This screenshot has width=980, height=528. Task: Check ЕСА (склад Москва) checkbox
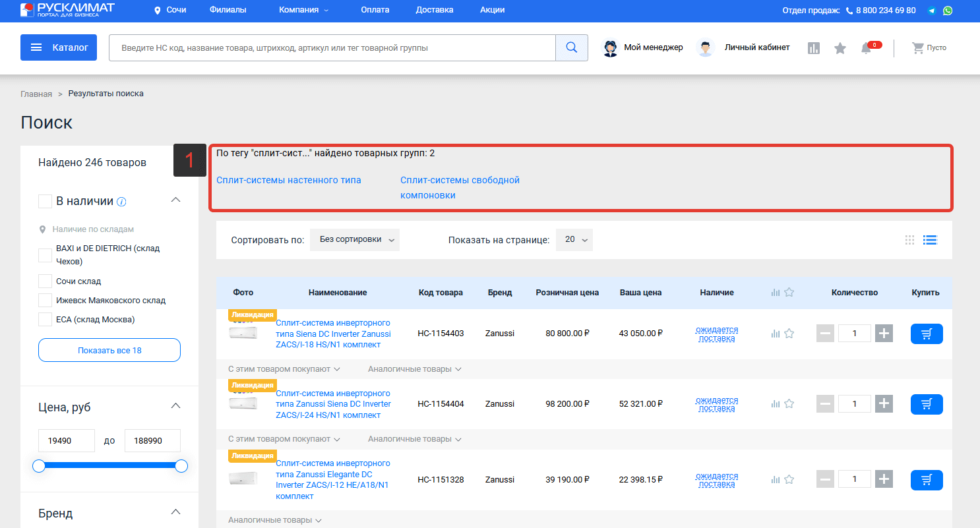(45, 320)
